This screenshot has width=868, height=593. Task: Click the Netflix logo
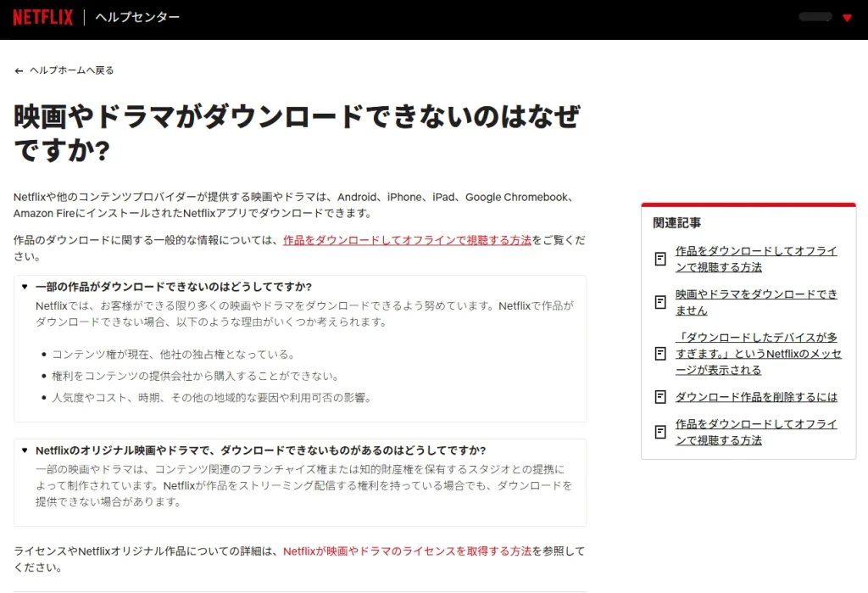(42, 17)
